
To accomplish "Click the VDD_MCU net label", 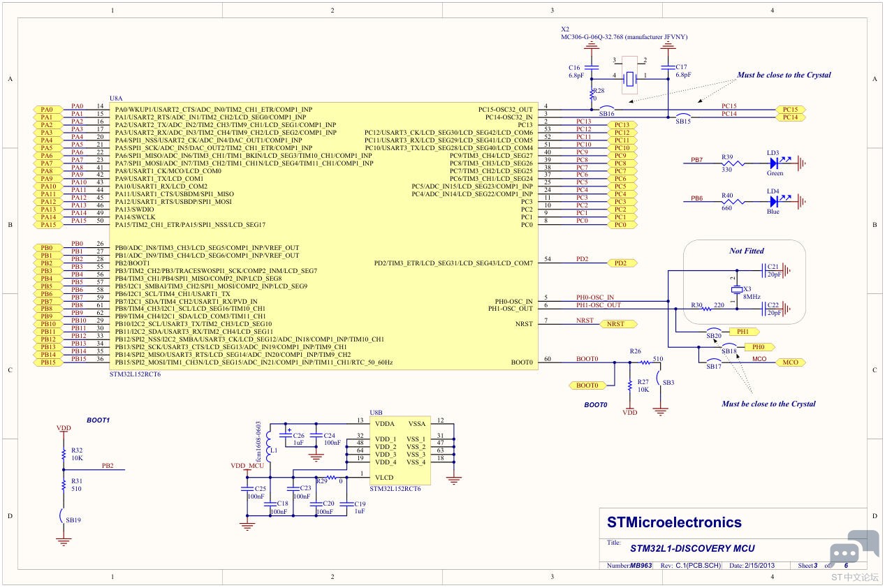I will coord(247,465).
